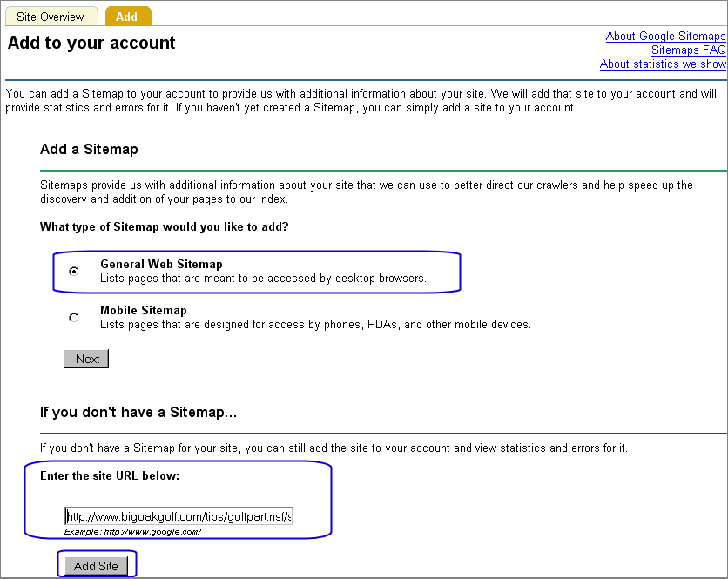Click 'If you don't have a Sitemap...' heading
Image resolution: width=728 pixels, height=579 pixels.
coord(138,413)
